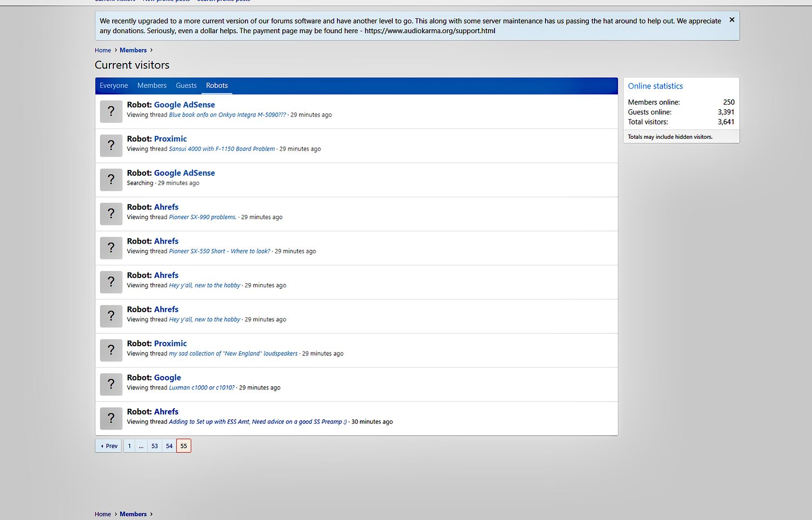Screen dimensions: 812x520
Task: Open Ahrefs robot viewing the Pioneer SX-550 thread
Action: (166, 241)
